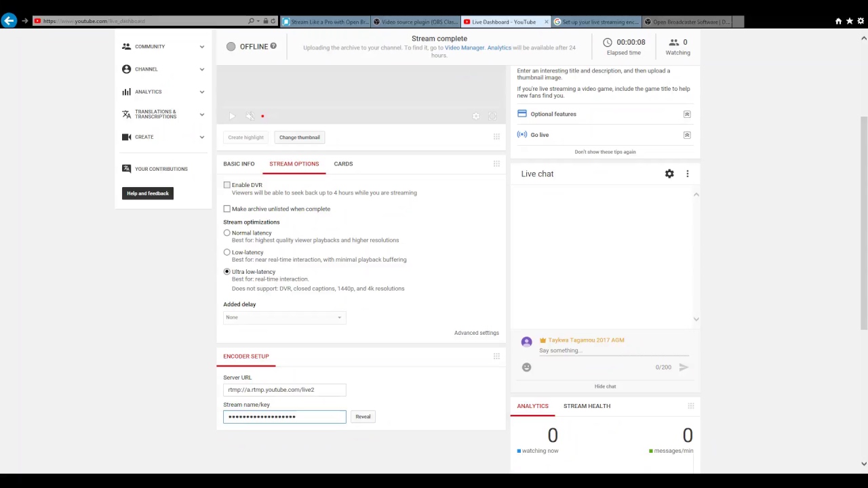Switch to the Basic Info tab
Viewport: 868px width, 488px height.
click(x=239, y=164)
